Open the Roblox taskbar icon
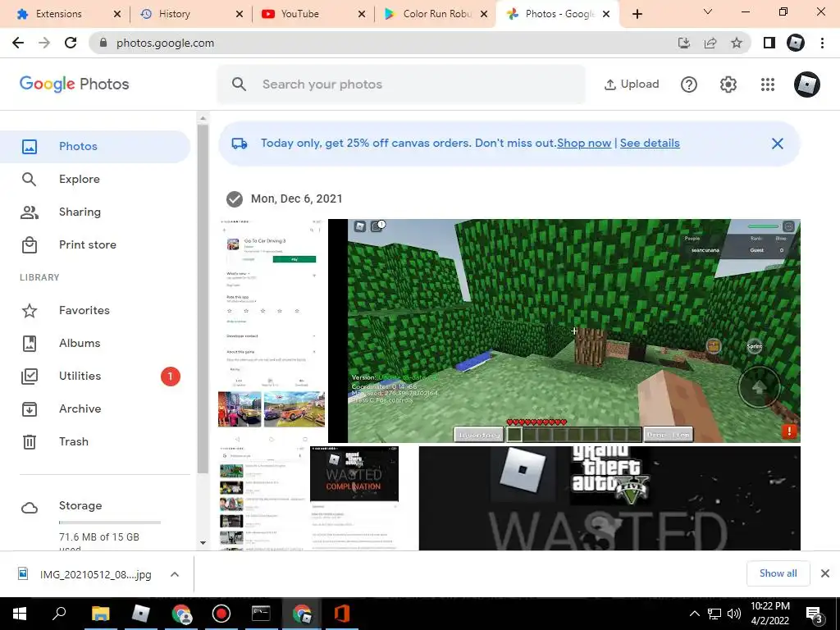 (140, 614)
